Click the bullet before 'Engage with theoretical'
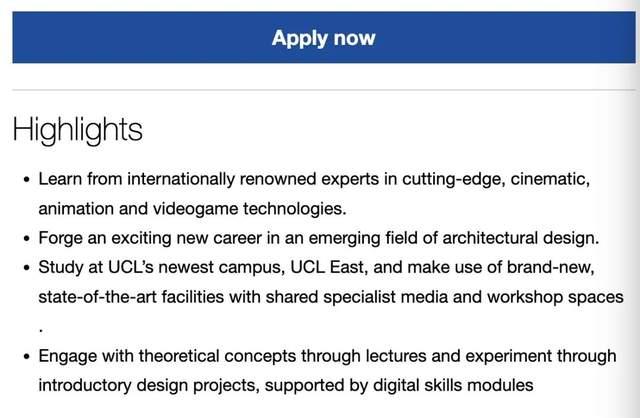640x418 pixels. (x=27, y=357)
